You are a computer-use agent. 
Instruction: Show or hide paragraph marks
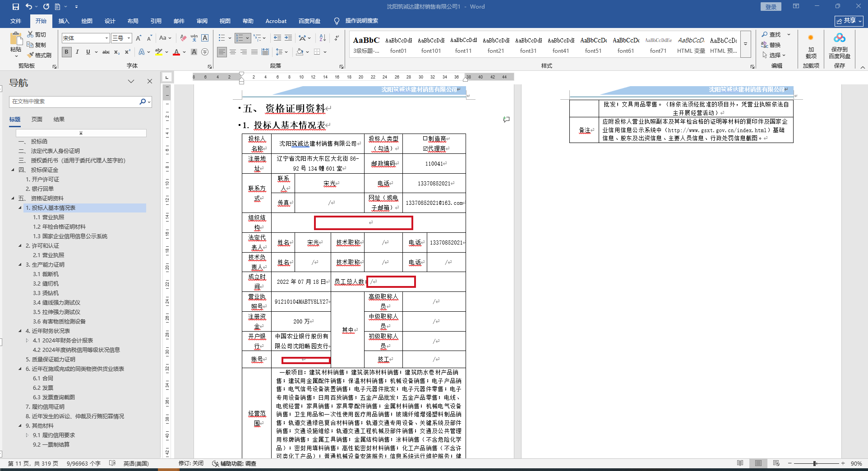pos(337,38)
